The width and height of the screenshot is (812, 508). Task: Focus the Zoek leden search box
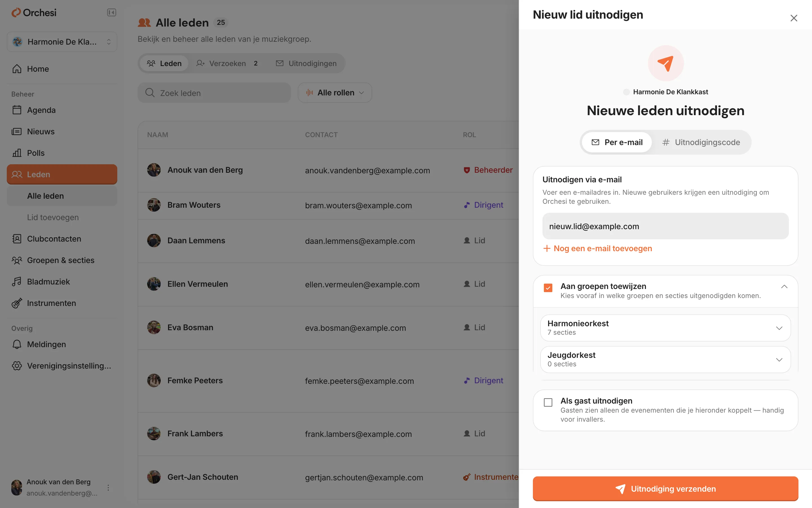(214, 93)
